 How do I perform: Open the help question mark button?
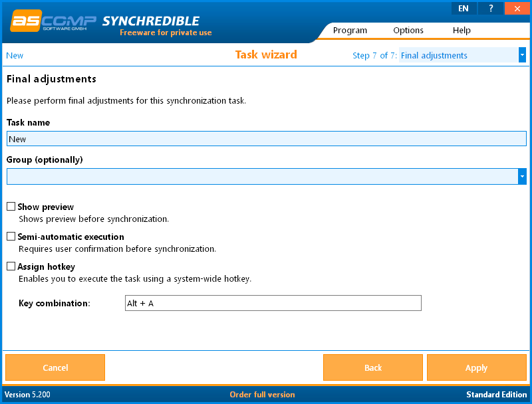(491, 9)
